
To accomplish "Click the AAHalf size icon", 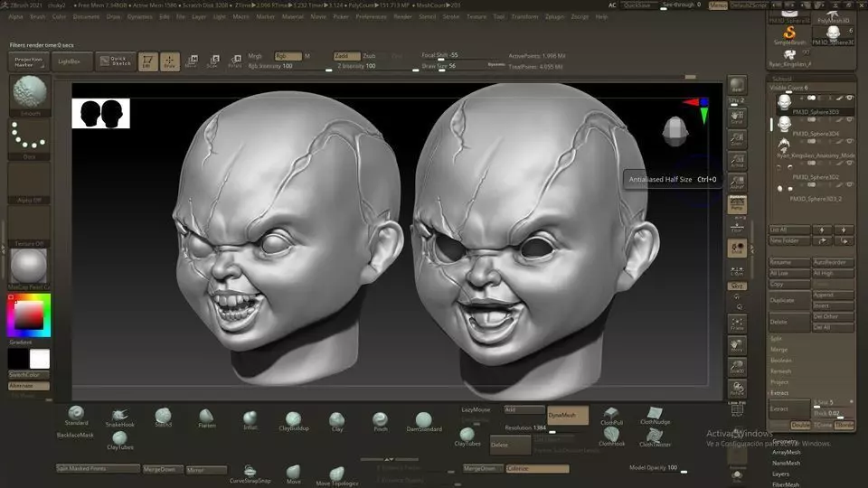I will click(737, 183).
